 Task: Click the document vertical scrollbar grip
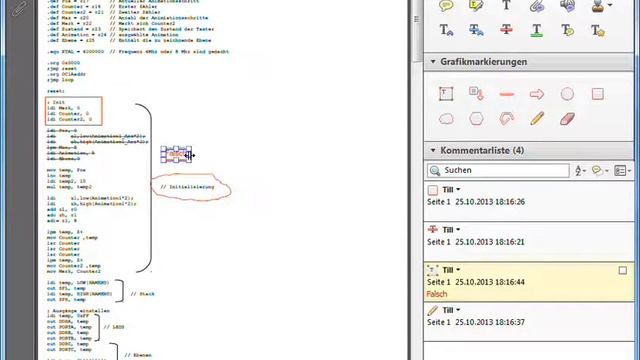(416, 19)
